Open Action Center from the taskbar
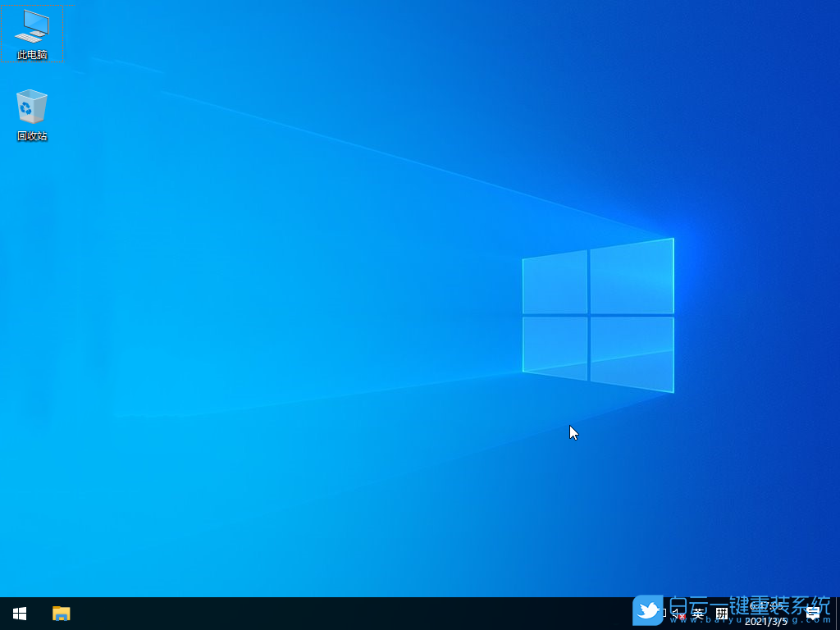This screenshot has height=630, width=840. pyautogui.click(x=813, y=613)
